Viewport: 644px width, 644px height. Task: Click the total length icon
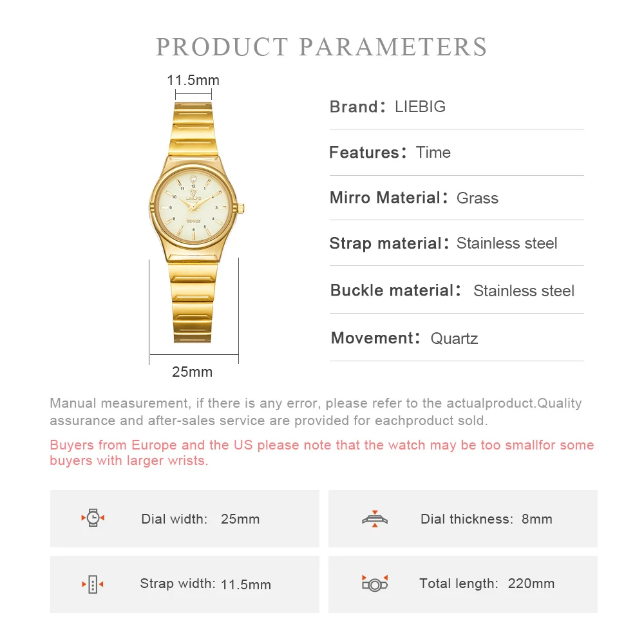[375, 583]
